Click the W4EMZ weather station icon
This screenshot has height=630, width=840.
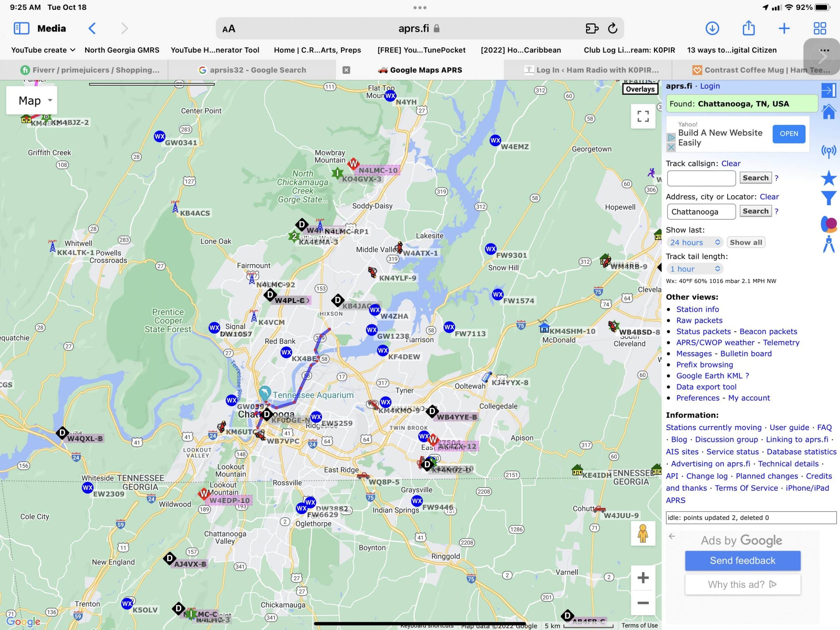(495, 141)
